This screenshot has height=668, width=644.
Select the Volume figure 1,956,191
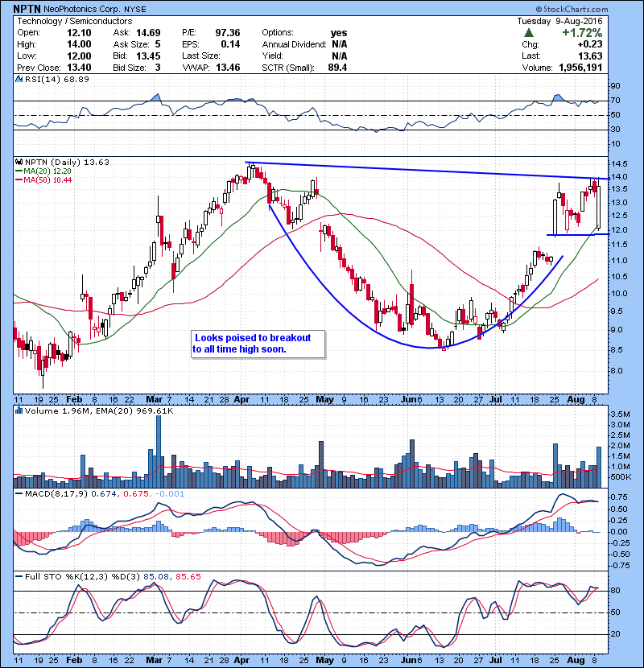[x=580, y=68]
